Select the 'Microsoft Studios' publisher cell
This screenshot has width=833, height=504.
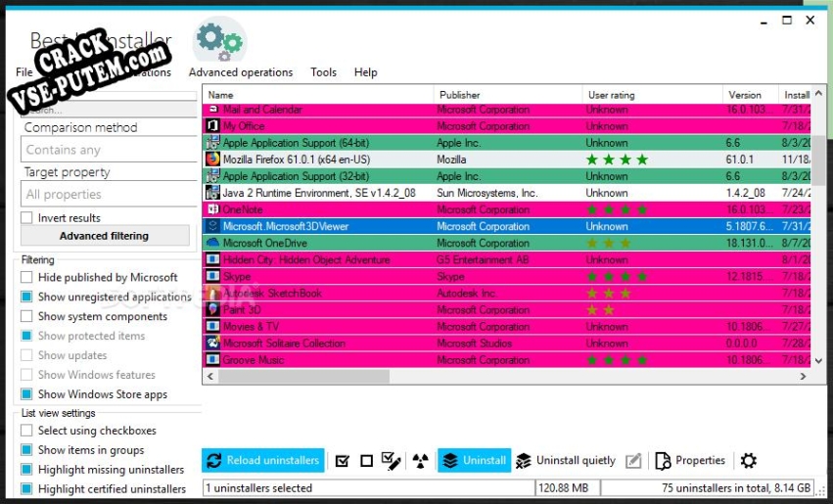475,344
